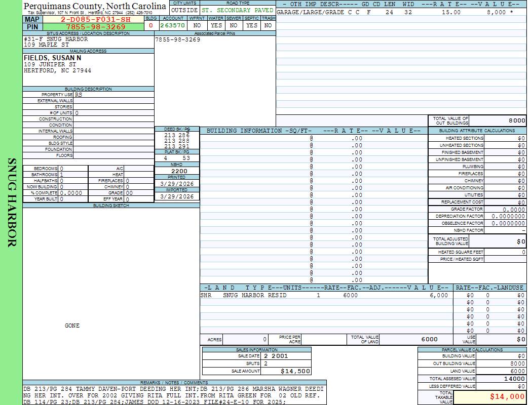Screen dimensions: 532x405
Task: Click the MAP number field 2-D085-F031-SH
Action: tap(96, 19)
